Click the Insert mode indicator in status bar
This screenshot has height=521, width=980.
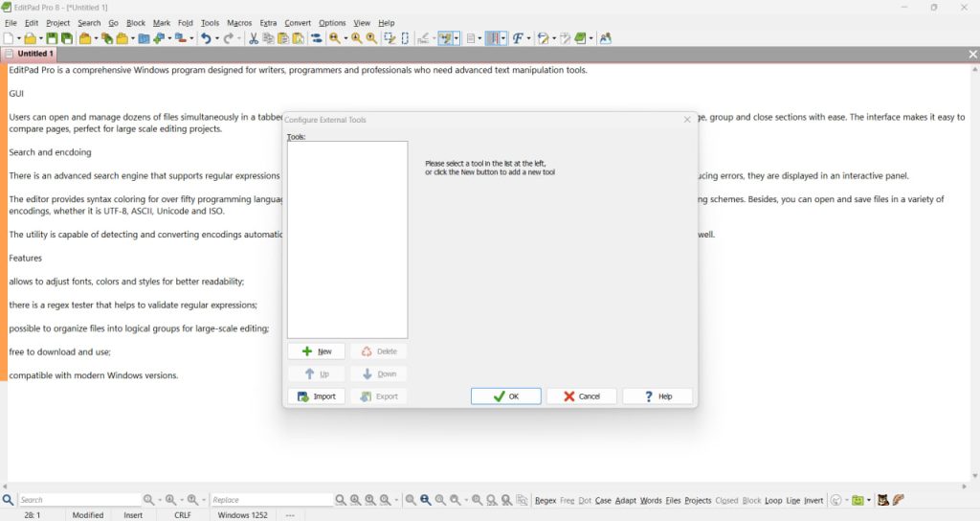pos(133,515)
